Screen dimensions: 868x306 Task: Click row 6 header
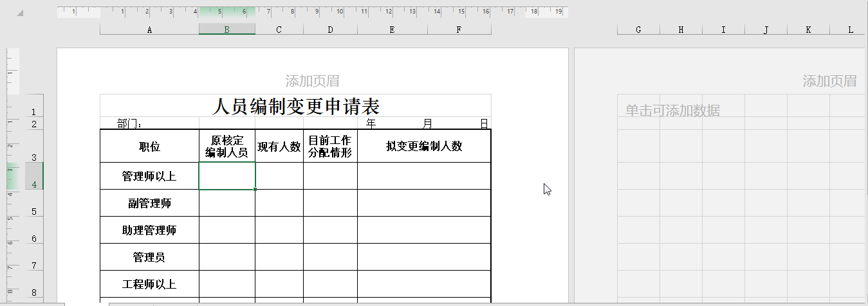[33, 238]
